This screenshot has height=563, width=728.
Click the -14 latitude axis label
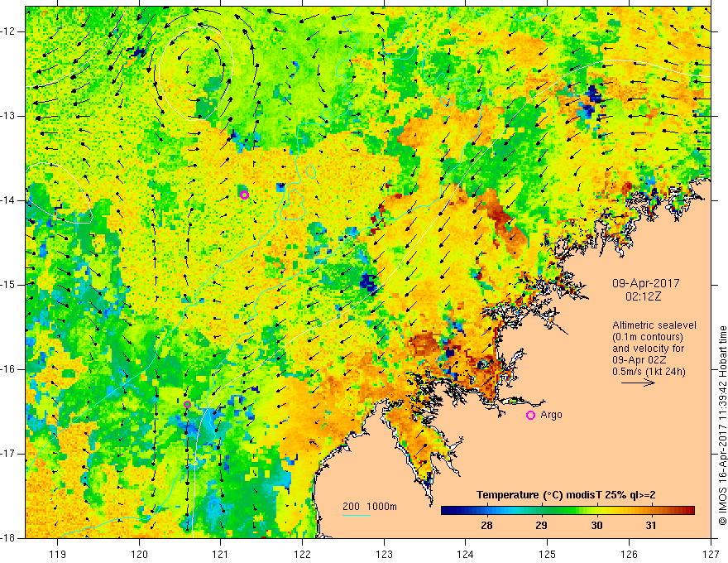coord(8,200)
